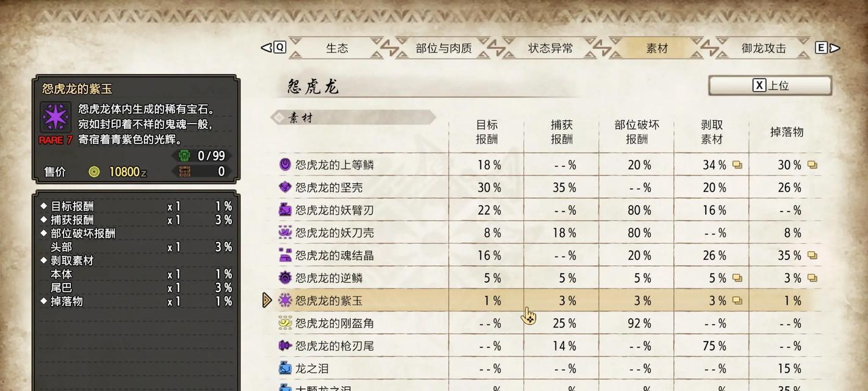
Task: Expand multi-item icon in 上等鳞 剥取素材 cell
Action: pyautogui.click(x=737, y=165)
